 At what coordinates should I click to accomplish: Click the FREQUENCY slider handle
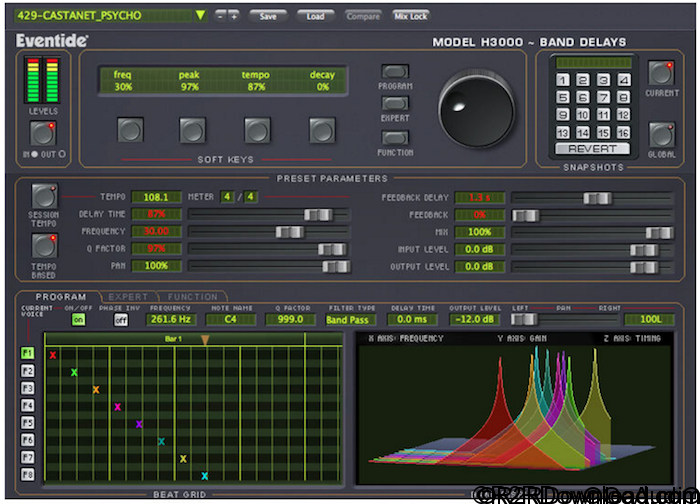pyautogui.click(x=290, y=232)
